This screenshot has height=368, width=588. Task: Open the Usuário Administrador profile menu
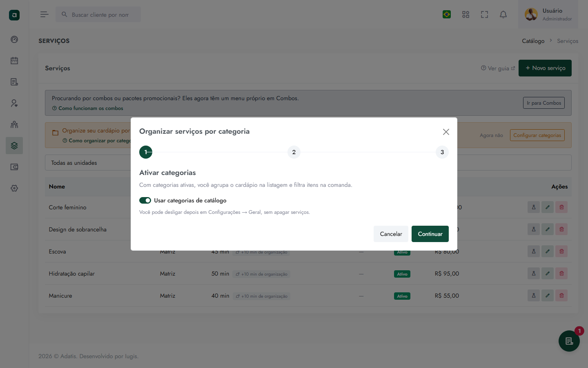(548, 15)
